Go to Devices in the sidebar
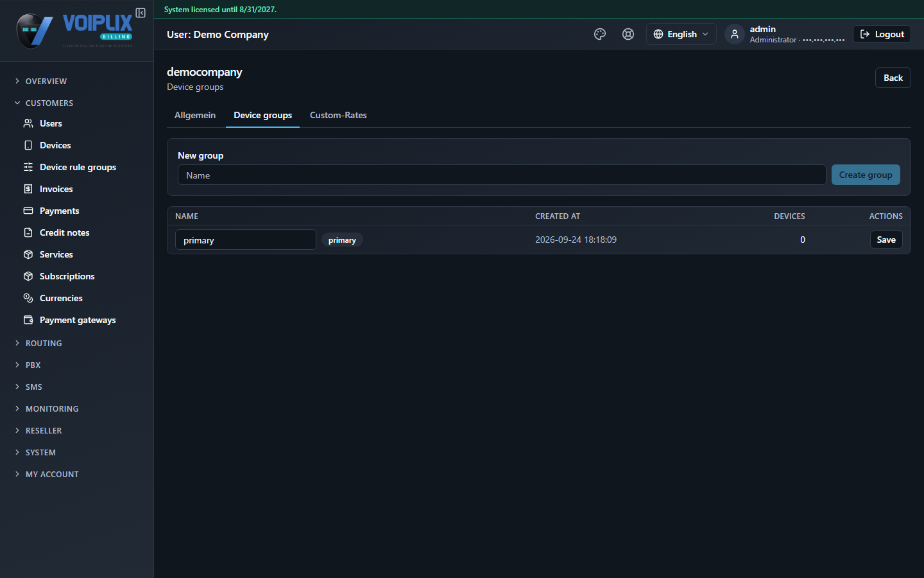The image size is (924, 578). click(x=55, y=145)
